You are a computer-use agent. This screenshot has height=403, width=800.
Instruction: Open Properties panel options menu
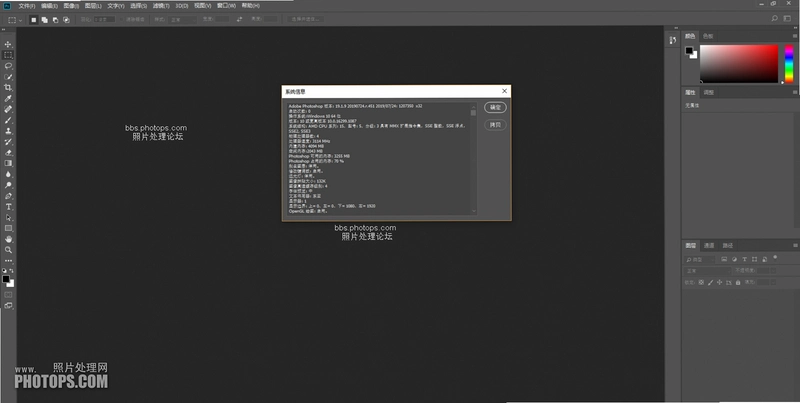coord(795,92)
